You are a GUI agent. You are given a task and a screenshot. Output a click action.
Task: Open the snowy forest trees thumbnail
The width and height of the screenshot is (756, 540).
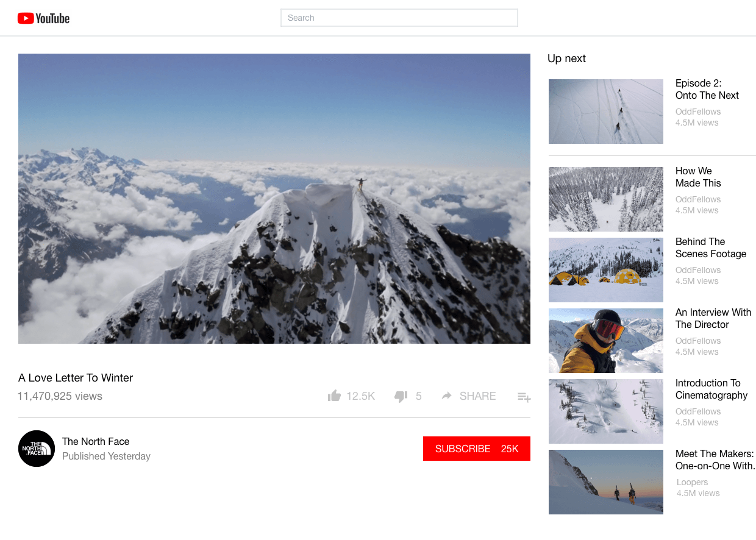(x=605, y=199)
